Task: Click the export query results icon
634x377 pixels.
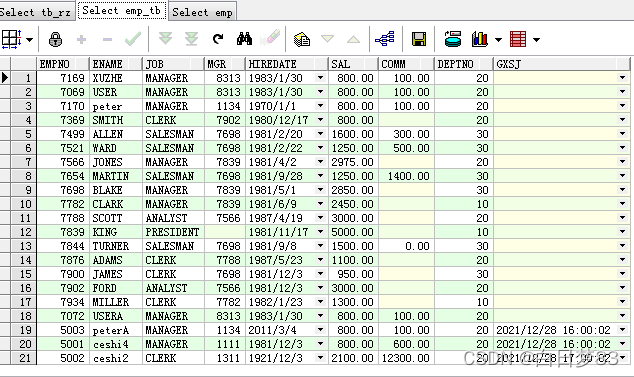Action: point(453,39)
